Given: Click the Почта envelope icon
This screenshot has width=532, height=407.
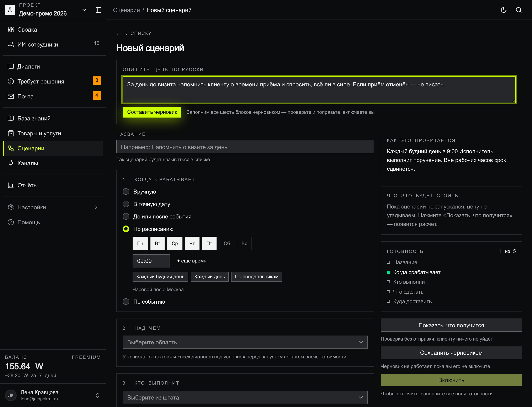Looking at the screenshot, I should pyautogui.click(x=11, y=96).
